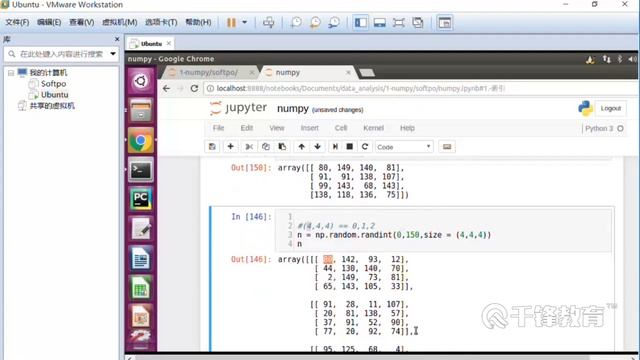The height and width of the screenshot is (360, 640).
Task: Click the Chrome icon in Ubuntu launcher
Action: [x=141, y=140]
